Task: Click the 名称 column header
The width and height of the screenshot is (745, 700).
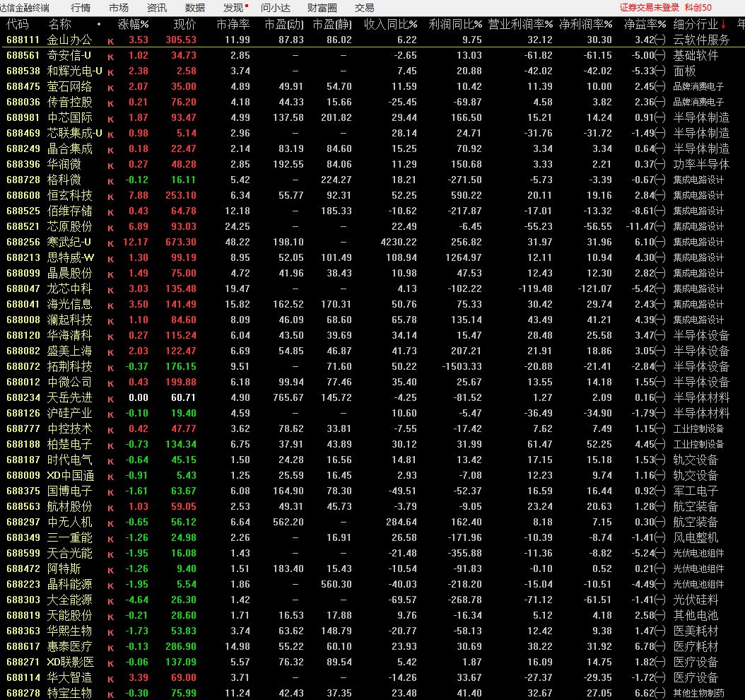Action: click(x=60, y=24)
